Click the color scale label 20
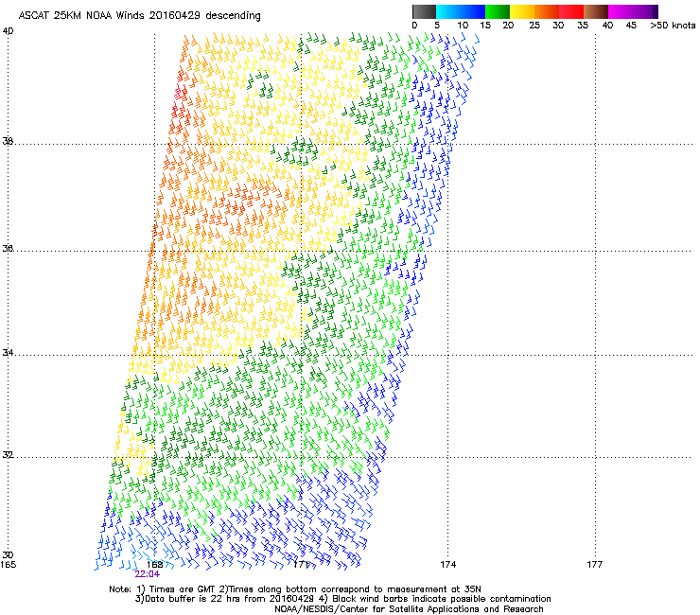700x615 pixels. [x=508, y=26]
